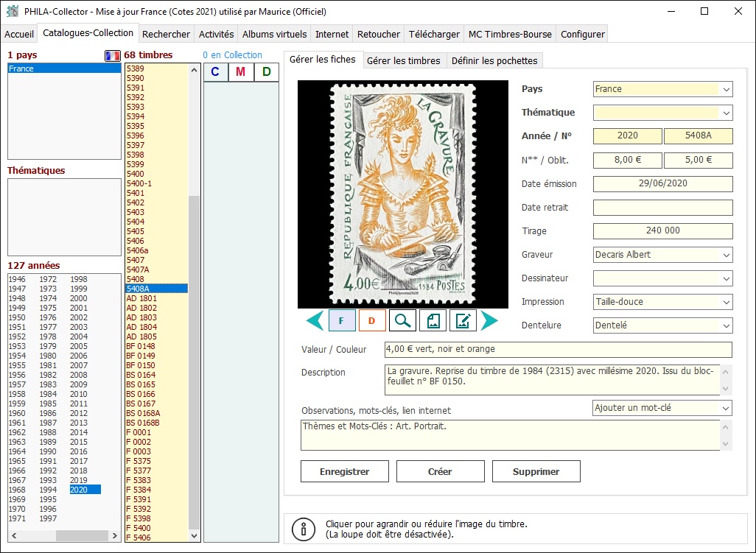Switch to the "Gérer les timbres" tab

tap(404, 60)
